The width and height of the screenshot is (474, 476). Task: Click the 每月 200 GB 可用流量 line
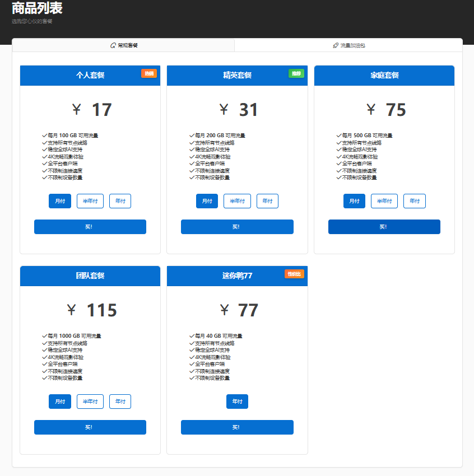(217, 136)
